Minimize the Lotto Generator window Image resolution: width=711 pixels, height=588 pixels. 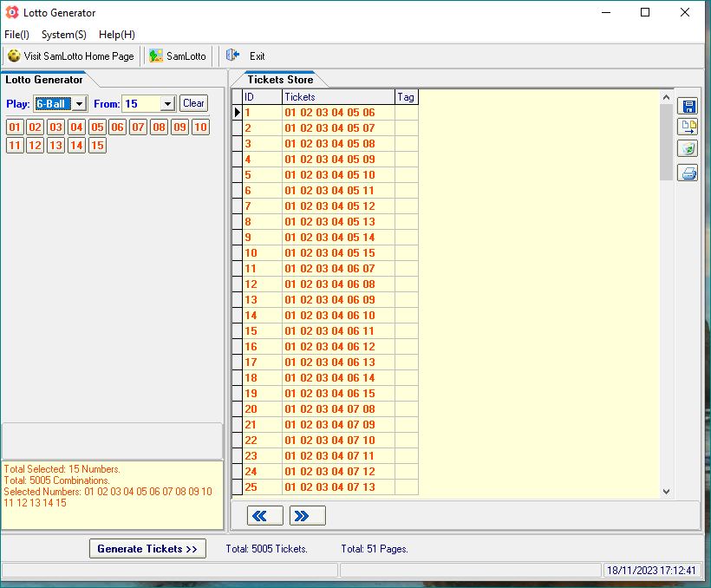(606, 13)
